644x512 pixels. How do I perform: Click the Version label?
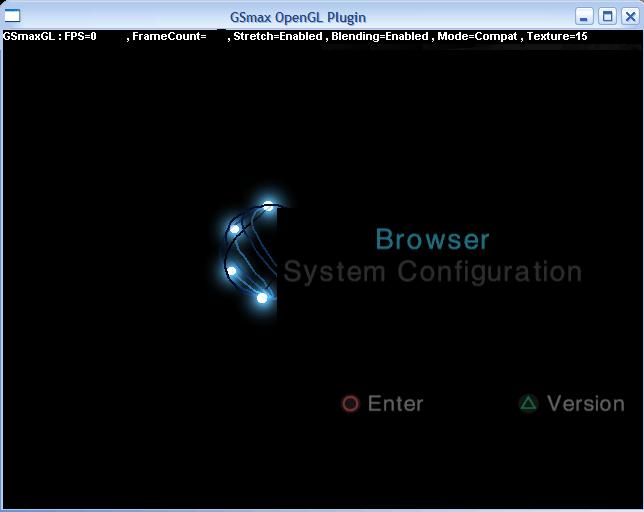(x=586, y=404)
